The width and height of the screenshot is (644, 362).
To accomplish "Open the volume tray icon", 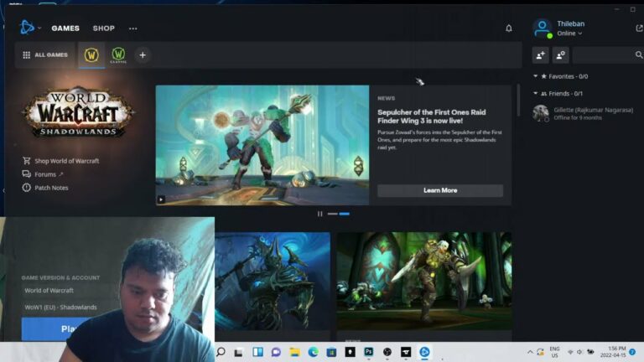I will 579,352.
